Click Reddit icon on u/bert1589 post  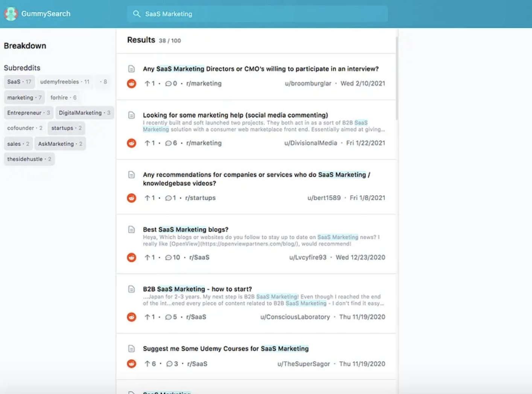tap(131, 198)
